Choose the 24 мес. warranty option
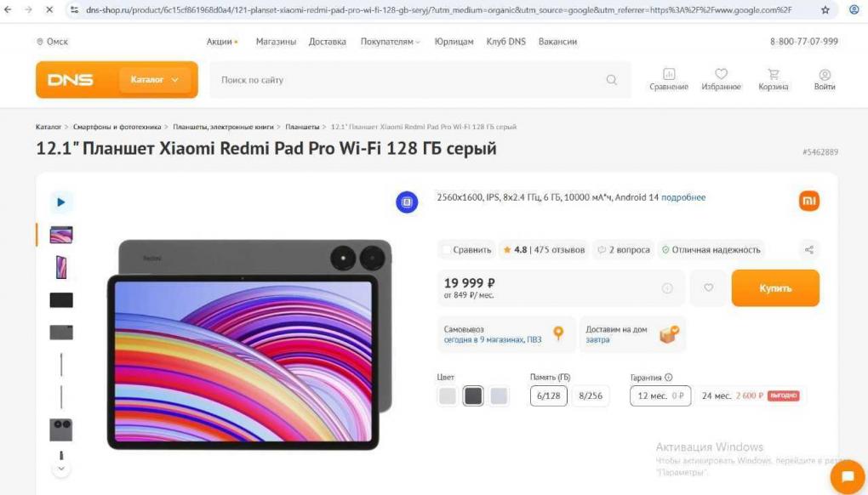Image resolution: width=868 pixels, height=495 pixels. tap(750, 395)
